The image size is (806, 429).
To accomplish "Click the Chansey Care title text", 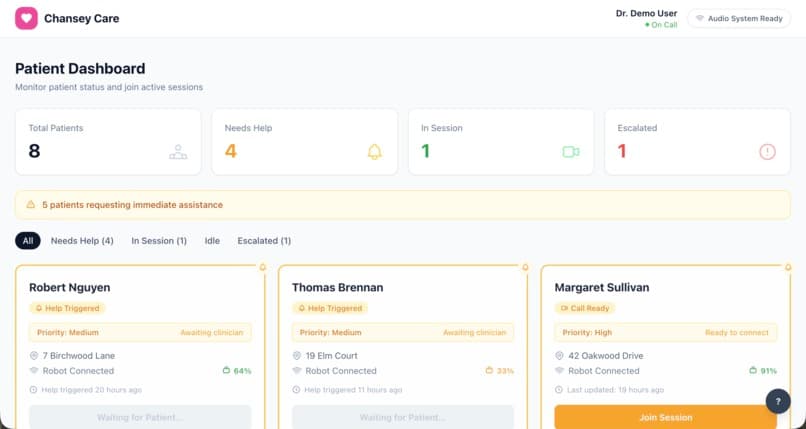I will click(x=82, y=18).
